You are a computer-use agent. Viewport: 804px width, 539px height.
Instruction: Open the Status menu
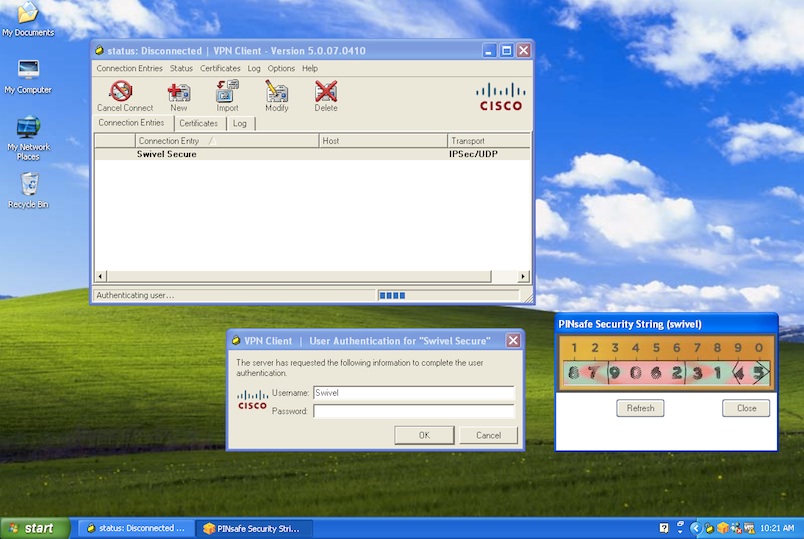pos(181,68)
